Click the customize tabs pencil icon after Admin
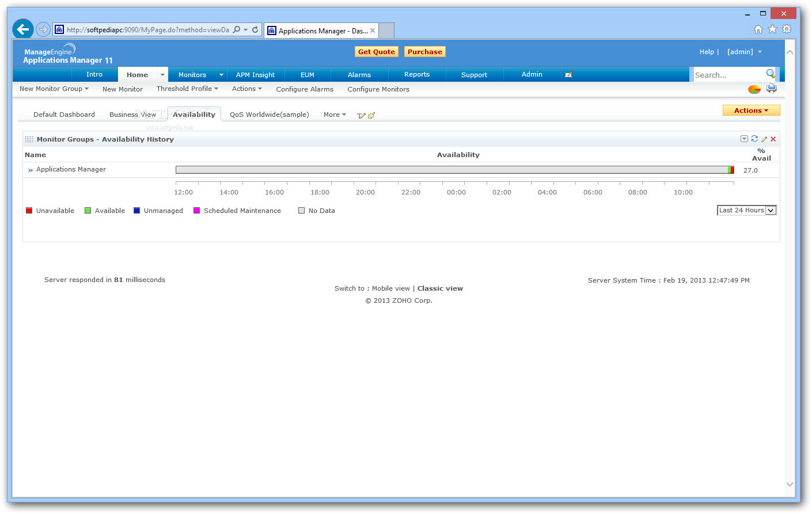Image resolution: width=812 pixels, height=514 pixels. pyautogui.click(x=568, y=75)
